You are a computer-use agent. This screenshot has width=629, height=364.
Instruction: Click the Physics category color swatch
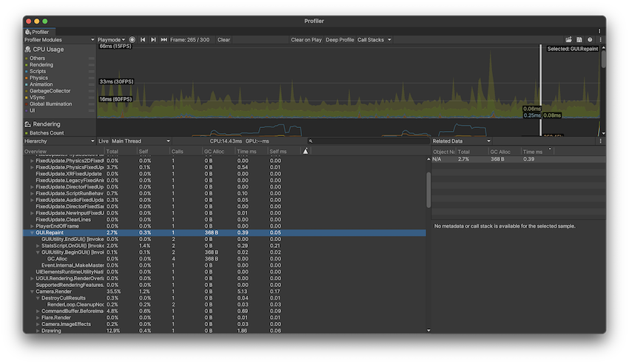click(x=27, y=78)
